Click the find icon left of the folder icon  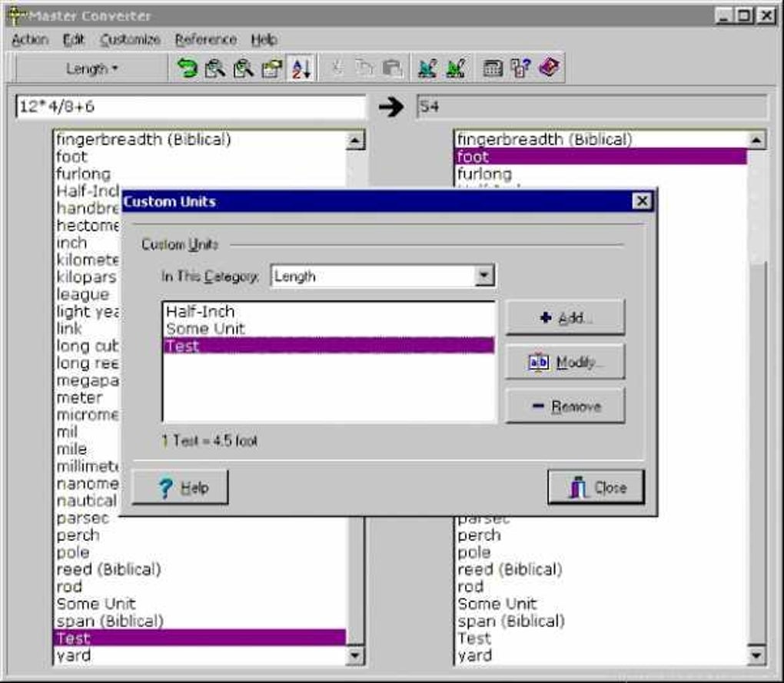(244, 68)
